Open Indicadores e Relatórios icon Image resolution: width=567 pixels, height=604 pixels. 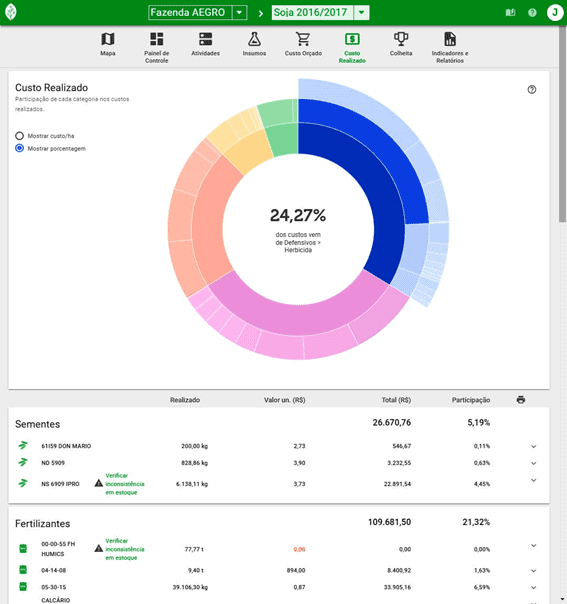(450, 39)
